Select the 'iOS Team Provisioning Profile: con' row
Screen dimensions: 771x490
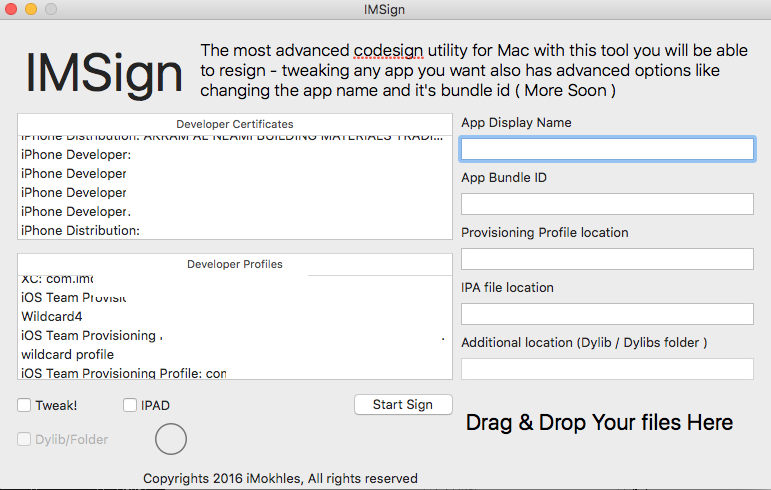(x=235, y=373)
